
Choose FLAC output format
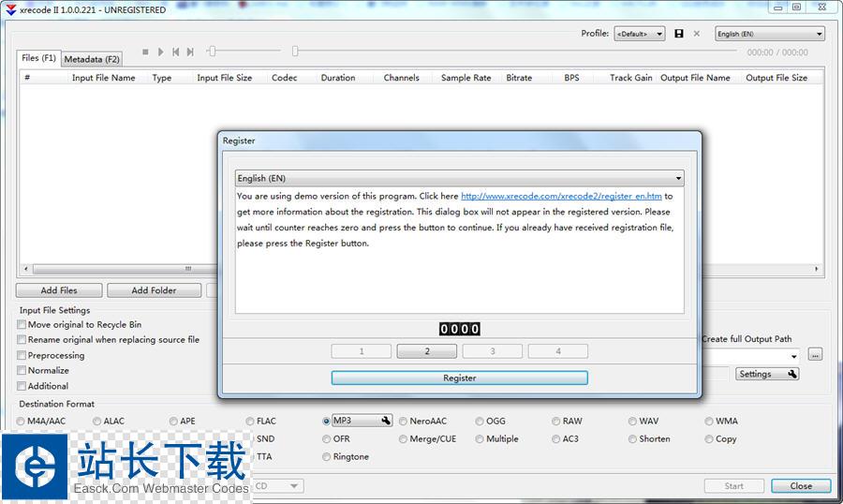tap(250, 422)
